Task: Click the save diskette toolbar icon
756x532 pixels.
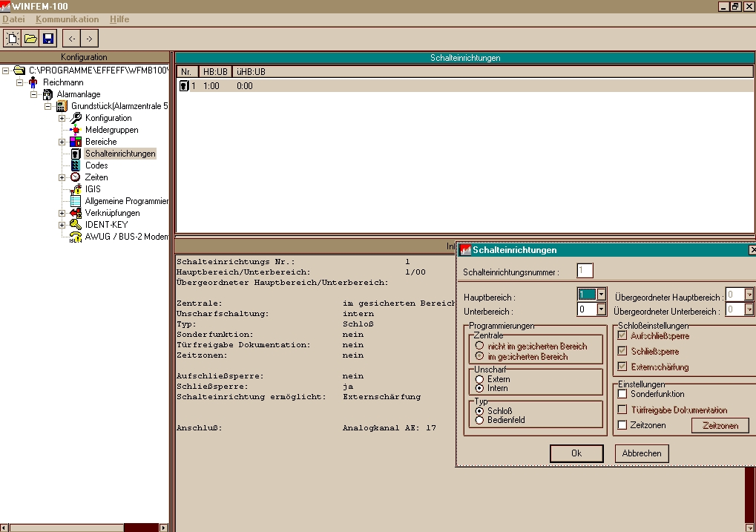Action: 48,38
